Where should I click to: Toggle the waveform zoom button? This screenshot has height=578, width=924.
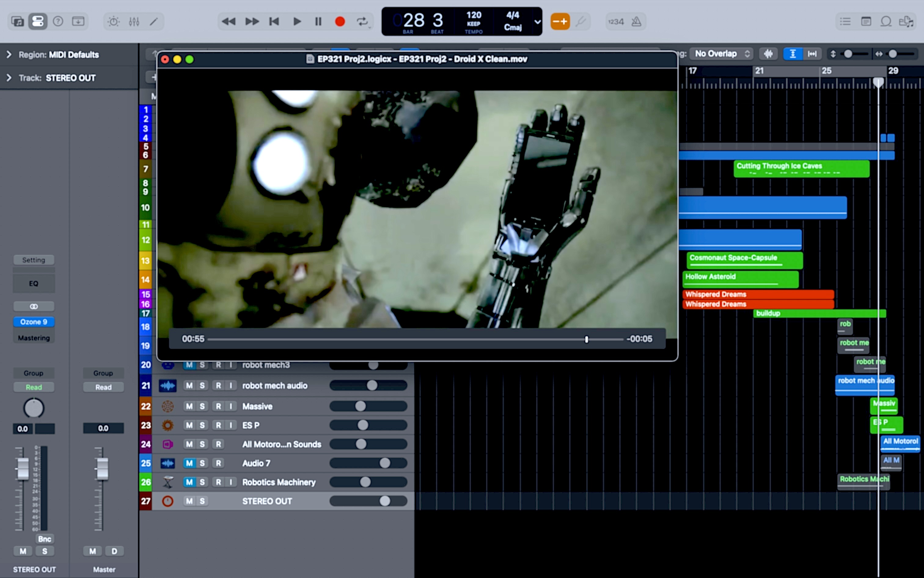point(768,54)
